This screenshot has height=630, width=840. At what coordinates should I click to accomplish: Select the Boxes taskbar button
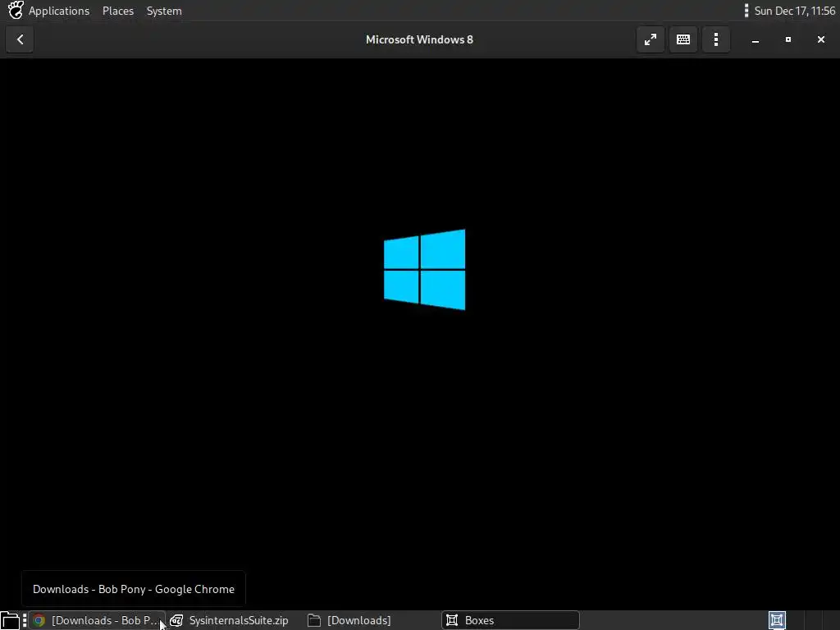click(x=510, y=620)
